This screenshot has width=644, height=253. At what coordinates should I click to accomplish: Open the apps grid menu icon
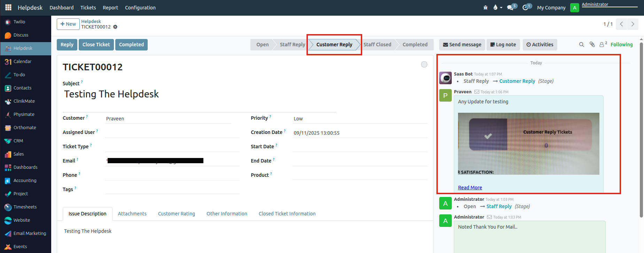coord(8,7)
